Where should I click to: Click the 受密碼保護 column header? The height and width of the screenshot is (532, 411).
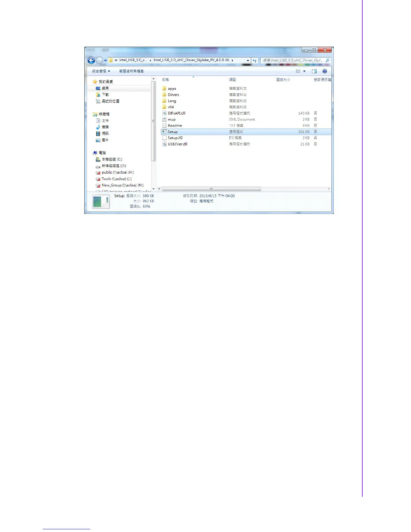(322, 80)
